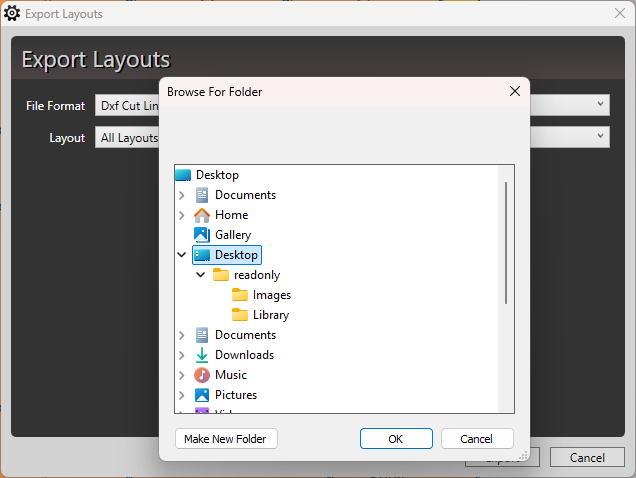Close the Export Layouts window

tap(620, 13)
